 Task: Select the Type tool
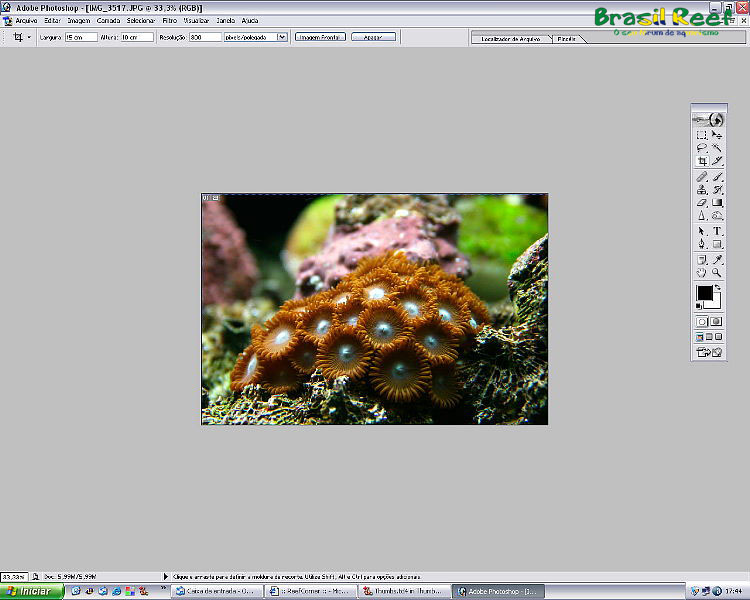point(717,231)
